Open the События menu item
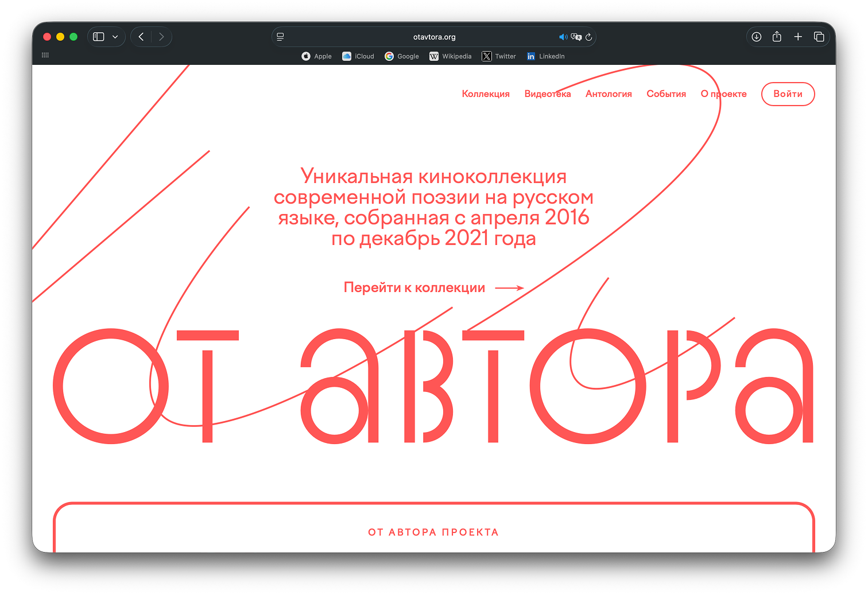This screenshot has width=868, height=595. pyautogui.click(x=666, y=94)
